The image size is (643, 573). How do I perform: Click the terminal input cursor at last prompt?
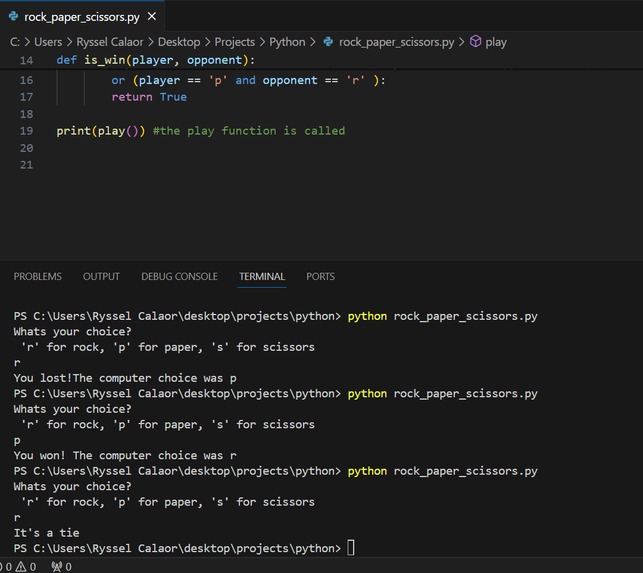[x=351, y=548]
